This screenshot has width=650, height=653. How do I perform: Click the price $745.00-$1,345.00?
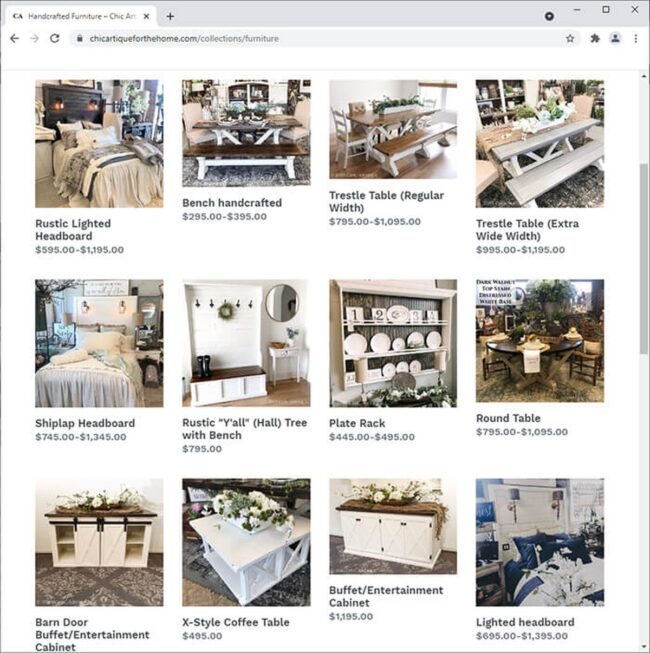click(81, 437)
